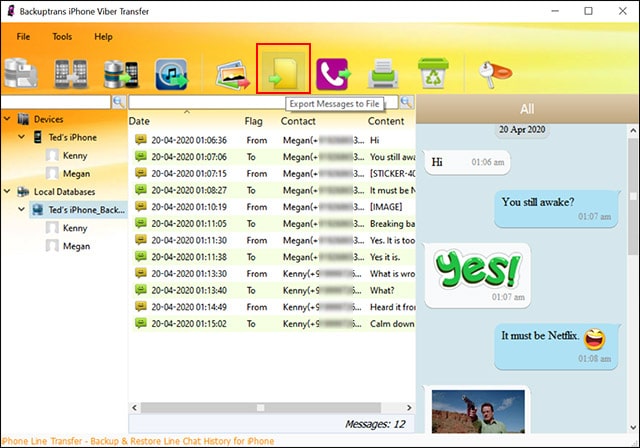
Task: Click the message search input field
Action: click(x=264, y=102)
